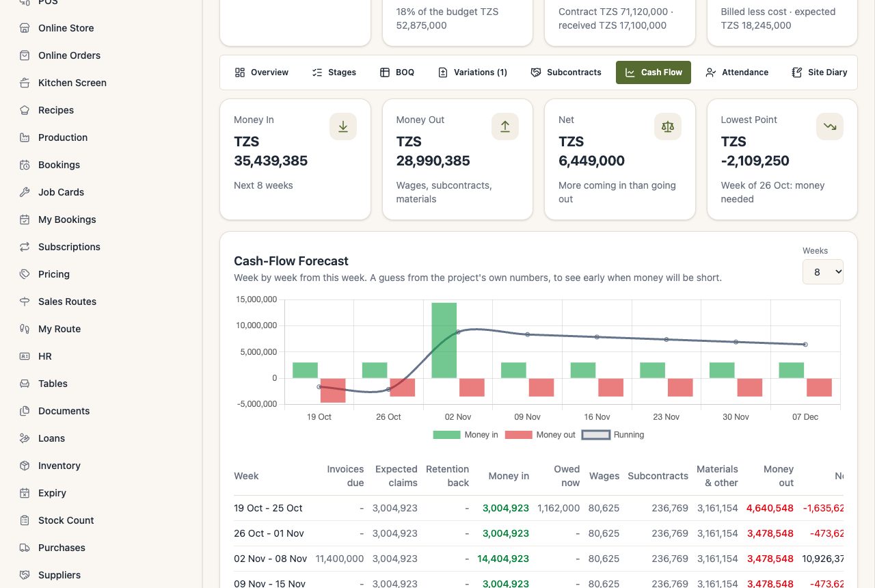Screen dimensions: 875x588
Task: Open Online Store from the sidebar
Action: tap(66, 28)
